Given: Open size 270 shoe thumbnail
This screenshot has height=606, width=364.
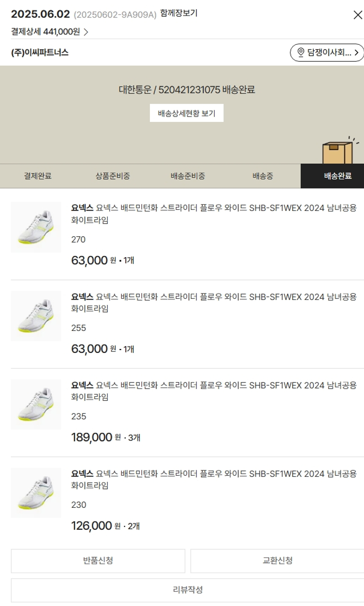Looking at the screenshot, I should pos(36,227).
